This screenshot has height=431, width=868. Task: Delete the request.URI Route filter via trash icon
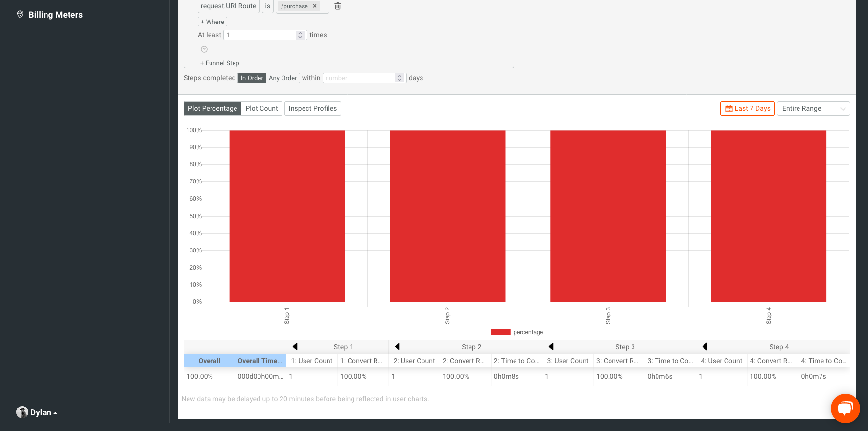338,6
